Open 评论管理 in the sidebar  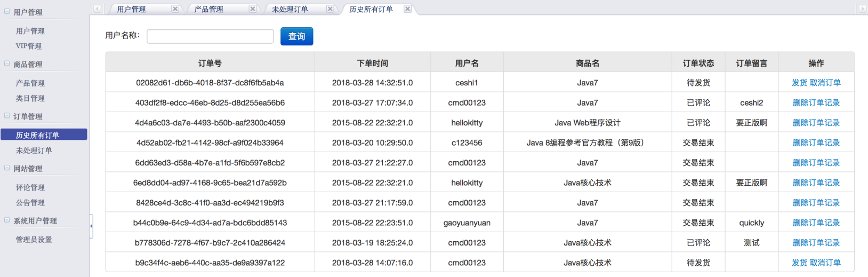pos(30,187)
